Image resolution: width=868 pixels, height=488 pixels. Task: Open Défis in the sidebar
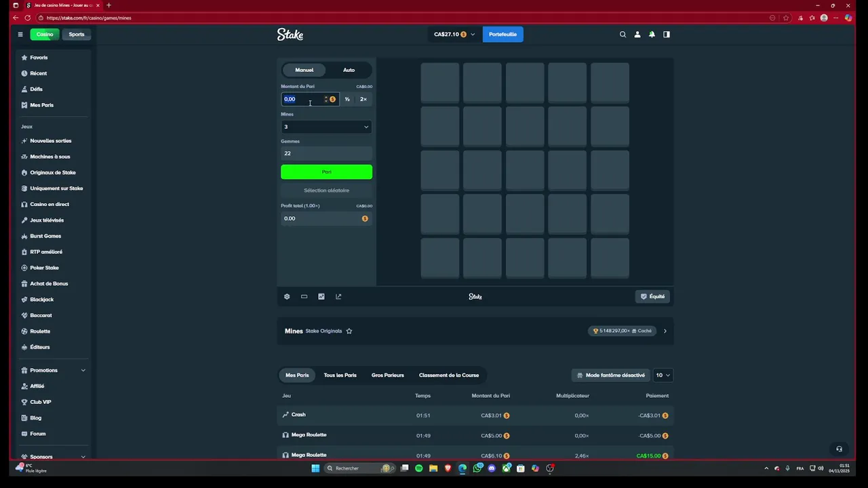coord(36,89)
